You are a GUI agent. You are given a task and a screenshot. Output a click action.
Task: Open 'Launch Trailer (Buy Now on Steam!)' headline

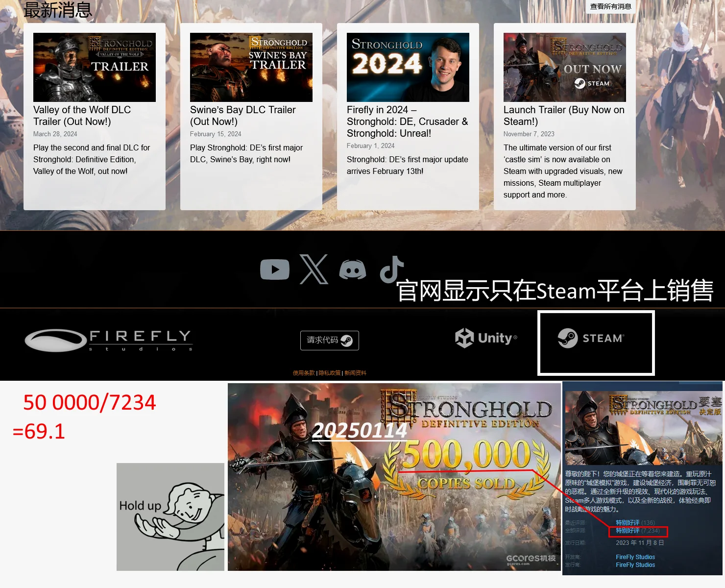click(564, 116)
